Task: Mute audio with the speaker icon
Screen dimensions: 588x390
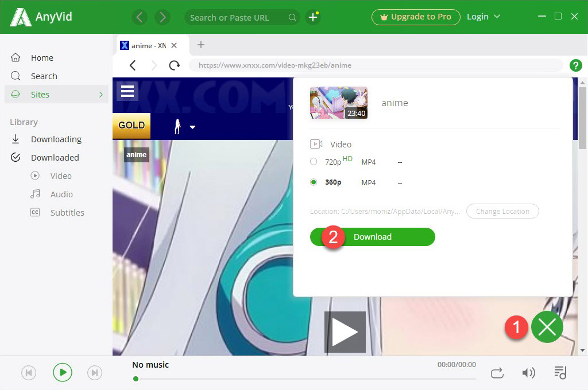Action: tap(529, 373)
